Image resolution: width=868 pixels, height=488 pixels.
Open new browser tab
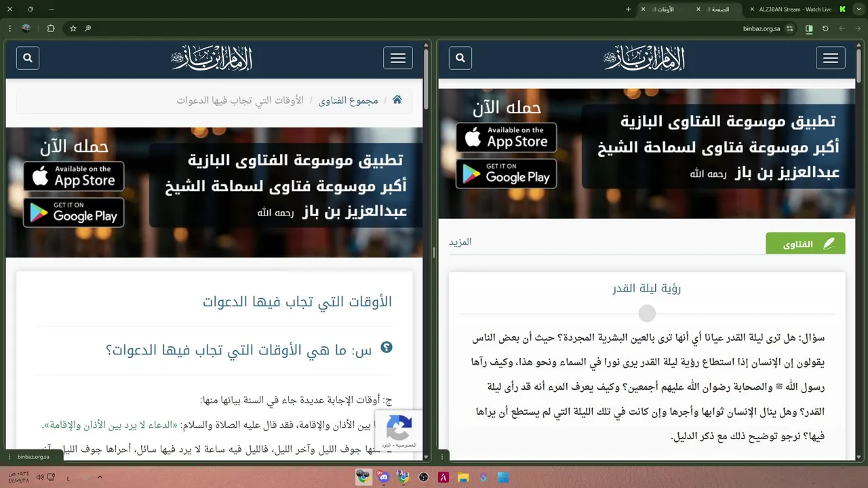(628, 9)
